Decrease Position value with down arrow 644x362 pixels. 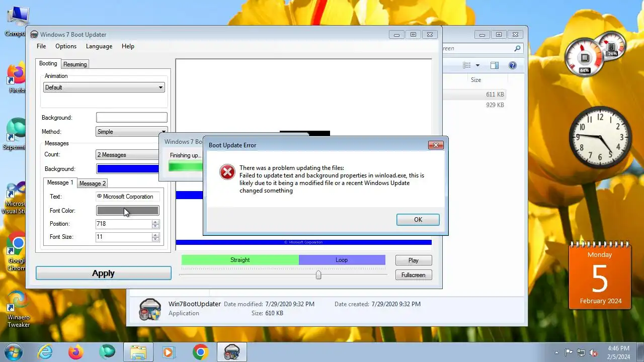click(x=155, y=226)
